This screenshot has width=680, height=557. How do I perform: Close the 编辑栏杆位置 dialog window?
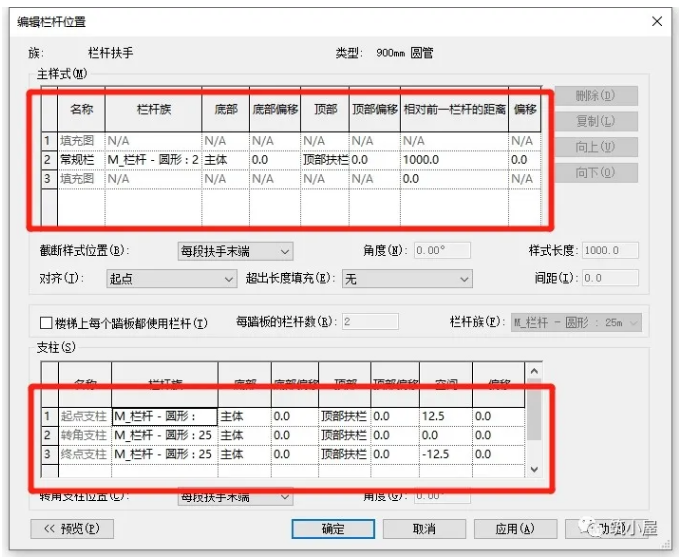(x=657, y=20)
